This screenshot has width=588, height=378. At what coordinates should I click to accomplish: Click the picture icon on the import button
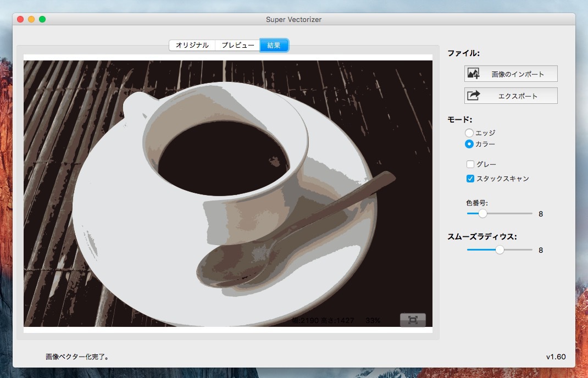[473, 74]
